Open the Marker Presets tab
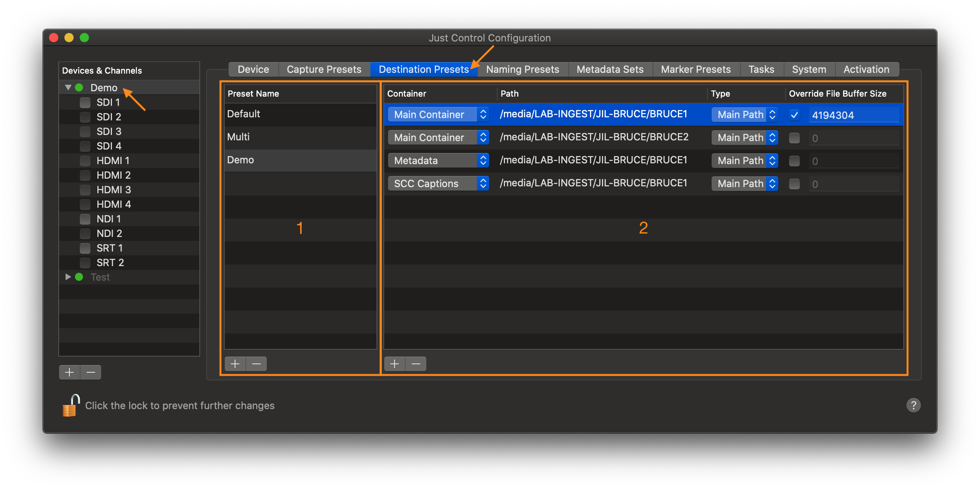This screenshot has width=980, height=490. pos(696,69)
